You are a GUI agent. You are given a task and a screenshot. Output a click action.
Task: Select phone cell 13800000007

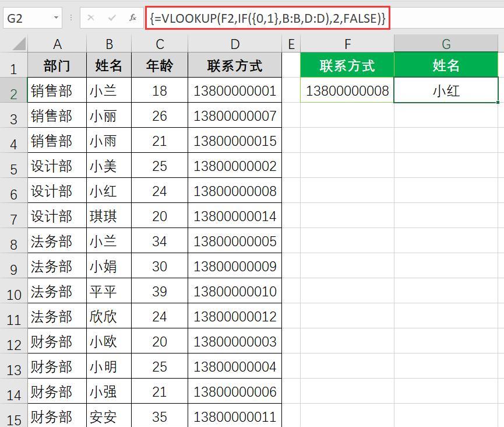coord(235,116)
